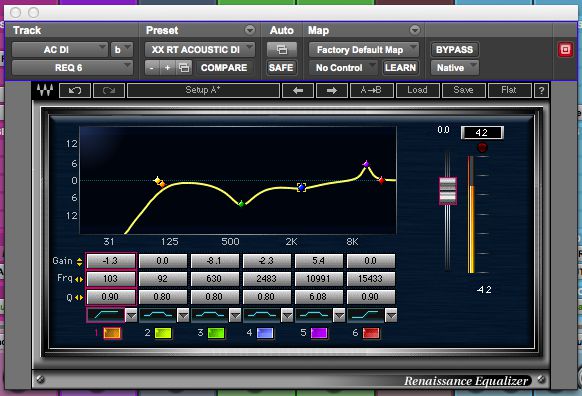
Task: Select the orange band 1 node on graph
Action: point(162,184)
